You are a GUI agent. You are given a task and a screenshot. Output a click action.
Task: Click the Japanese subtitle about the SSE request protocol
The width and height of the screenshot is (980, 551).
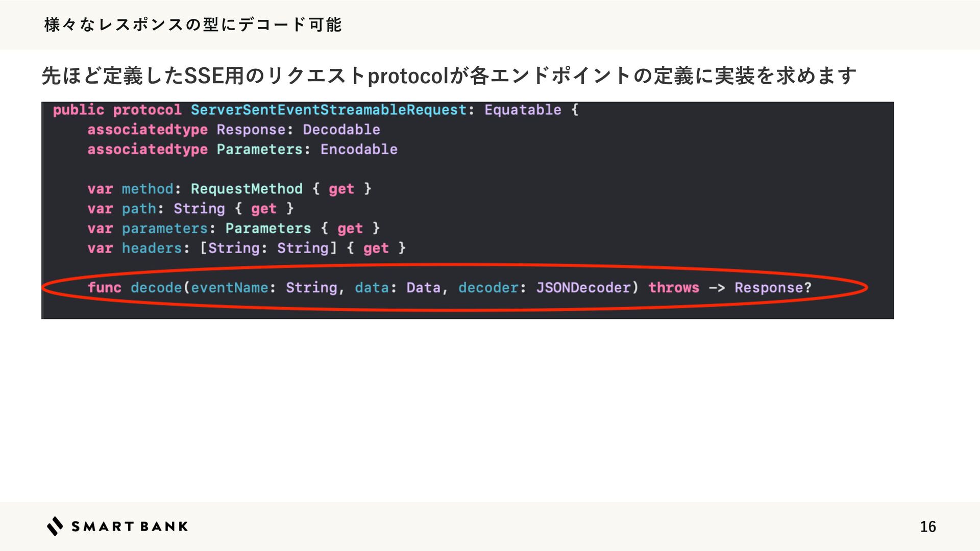pos(449,76)
